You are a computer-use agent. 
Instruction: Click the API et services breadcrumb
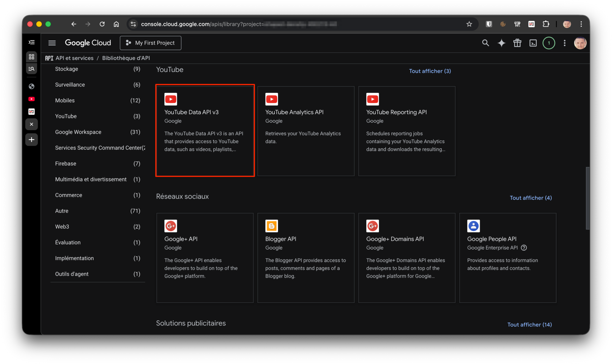[x=75, y=58]
